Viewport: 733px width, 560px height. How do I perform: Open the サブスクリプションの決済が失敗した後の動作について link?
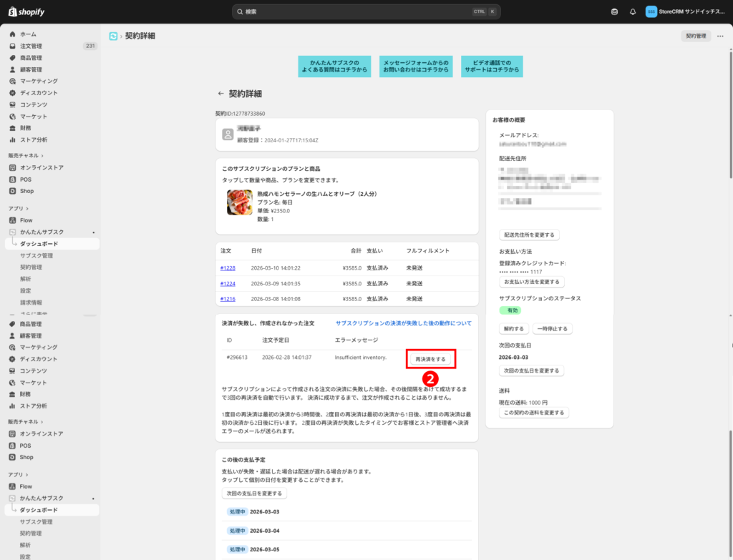[x=403, y=323]
